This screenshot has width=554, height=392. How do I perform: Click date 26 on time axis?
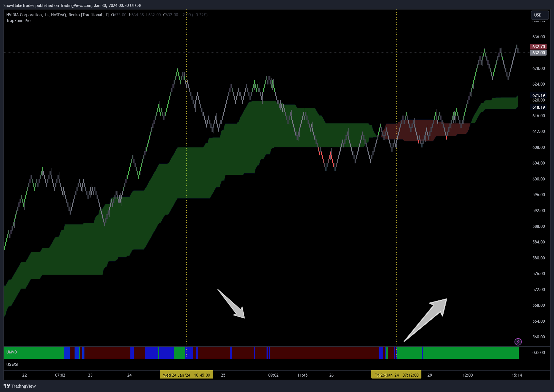(331, 375)
